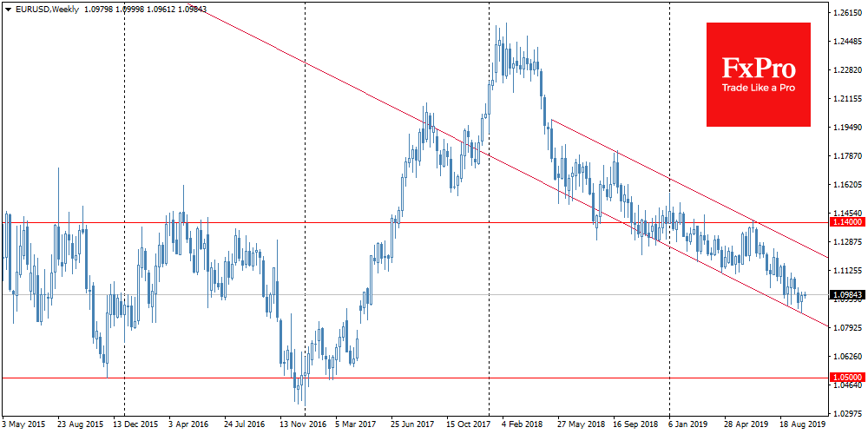Select the red 1.05000 price label

(x=845, y=378)
